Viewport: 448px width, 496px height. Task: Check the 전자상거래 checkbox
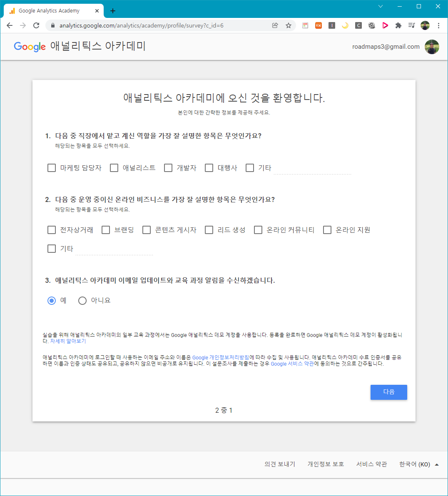click(52, 229)
